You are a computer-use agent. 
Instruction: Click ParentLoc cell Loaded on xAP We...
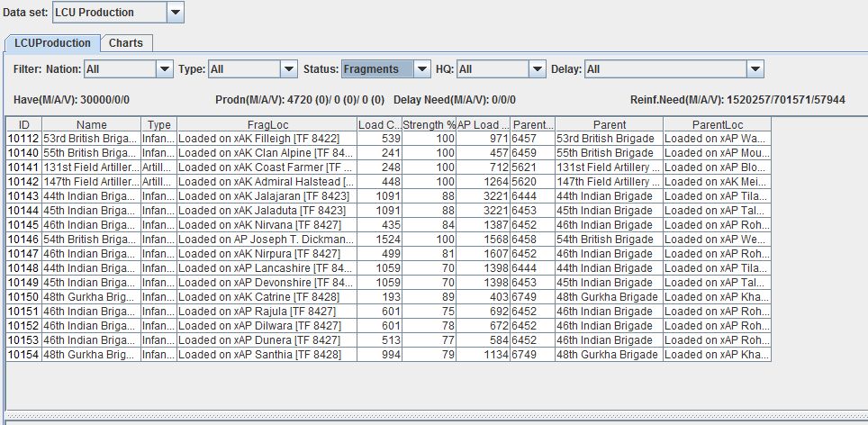(x=717, y=240)
